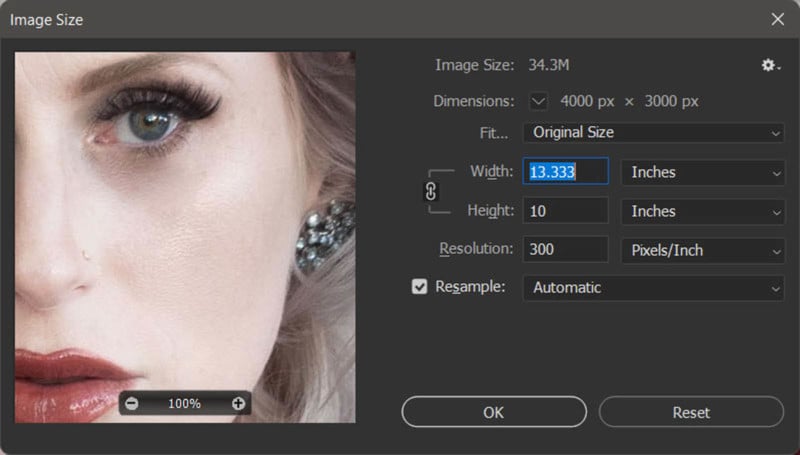Select the Resolution value field
Image resolution: width=800 pixels, height=455 pixels.
coord(565,249)
